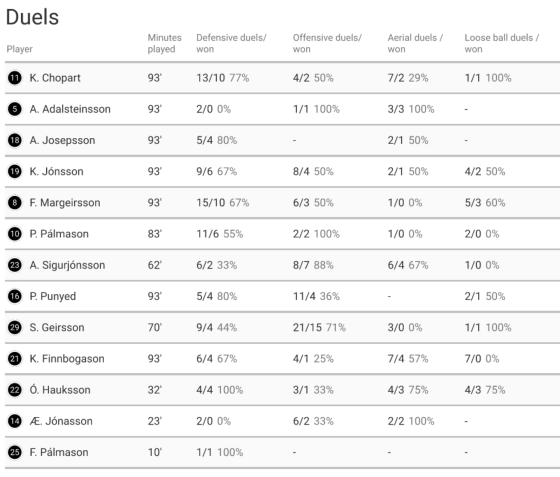This screenshot has width=560, height=477.
Task: Click the number 22 badge for Ó. Hauksson
Action: coord(15,390)
